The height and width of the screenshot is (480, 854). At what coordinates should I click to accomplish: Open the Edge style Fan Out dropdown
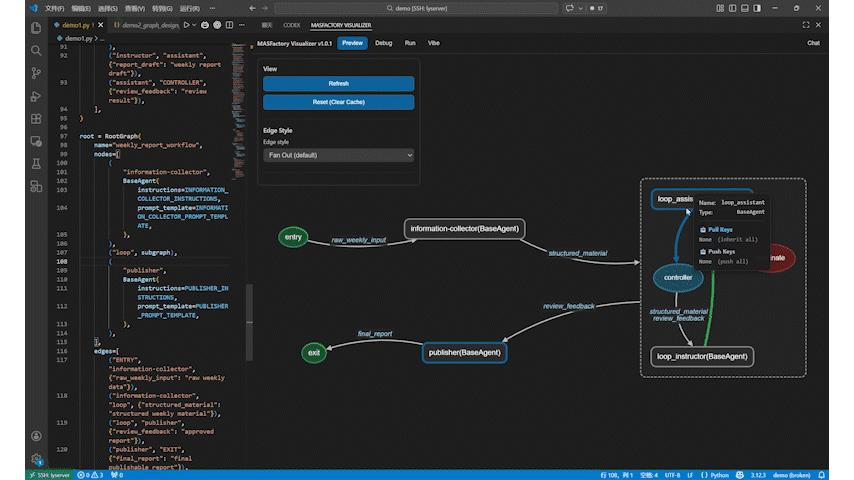click(338, 155)
